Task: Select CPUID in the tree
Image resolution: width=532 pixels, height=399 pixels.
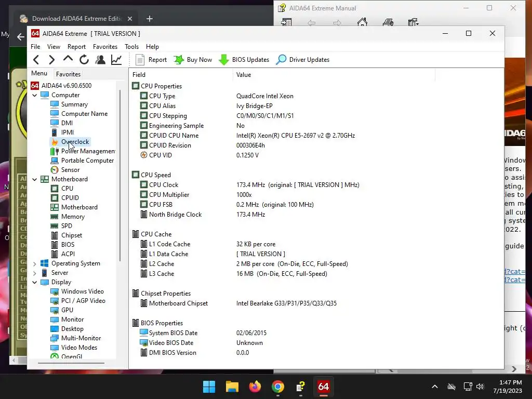Action: click(x=64, y=198)
